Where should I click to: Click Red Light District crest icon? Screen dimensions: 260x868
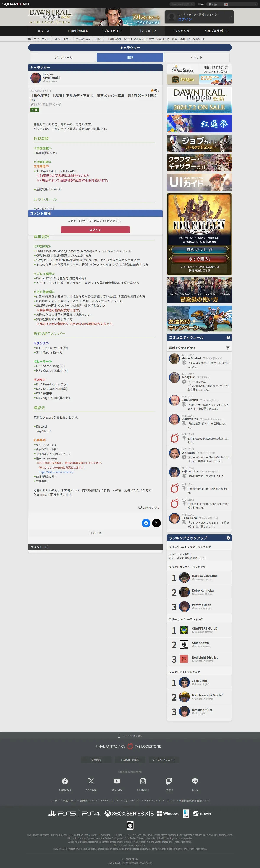tap(184, 659)
